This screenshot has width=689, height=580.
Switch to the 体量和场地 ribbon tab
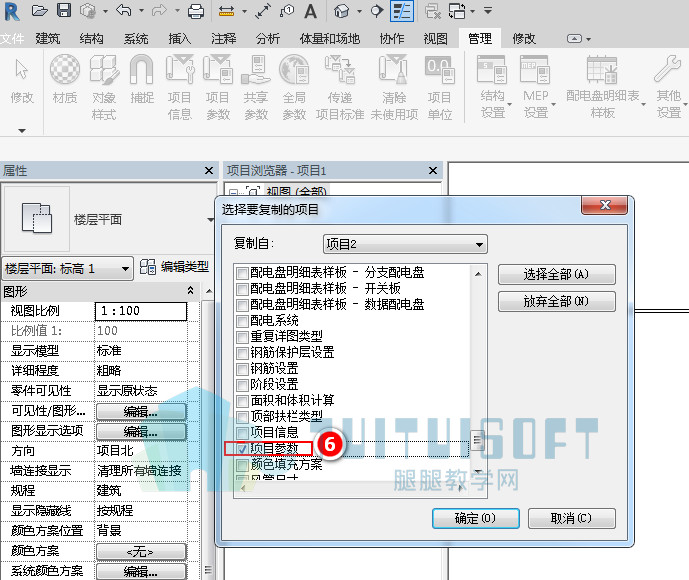click(x=330, y=39)
